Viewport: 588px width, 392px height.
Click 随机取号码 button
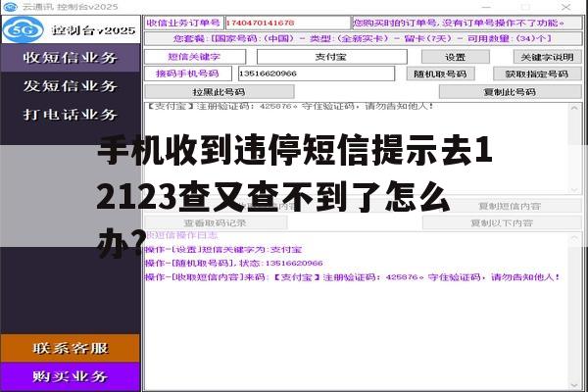440,73
